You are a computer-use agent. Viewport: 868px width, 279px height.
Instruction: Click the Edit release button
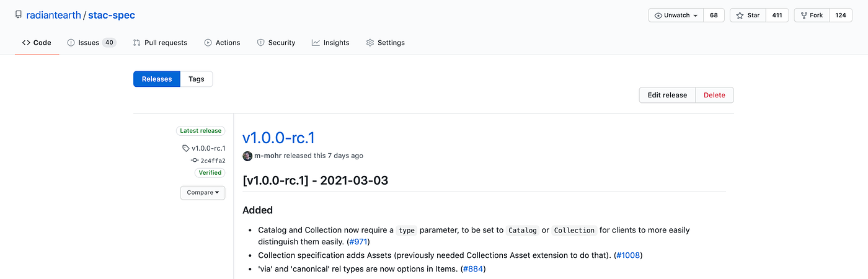(667, 95)
